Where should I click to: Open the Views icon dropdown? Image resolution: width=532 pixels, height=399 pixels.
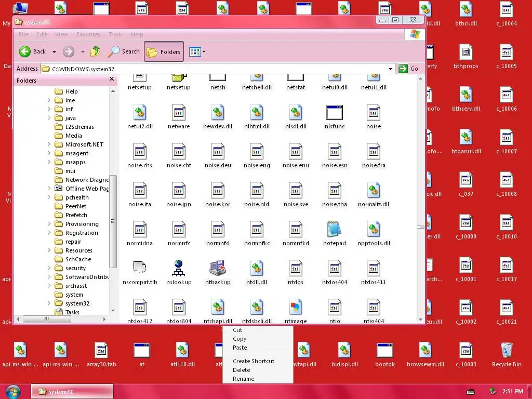point(197,52)
